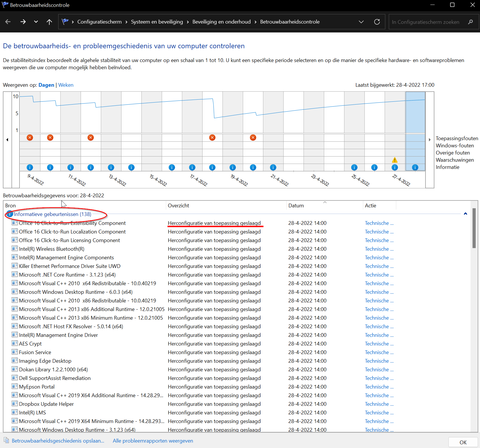Click the Informatieve gebeurtenissen (138) group header
Viewport: 480px width, 448px height.
coord(53,214)
